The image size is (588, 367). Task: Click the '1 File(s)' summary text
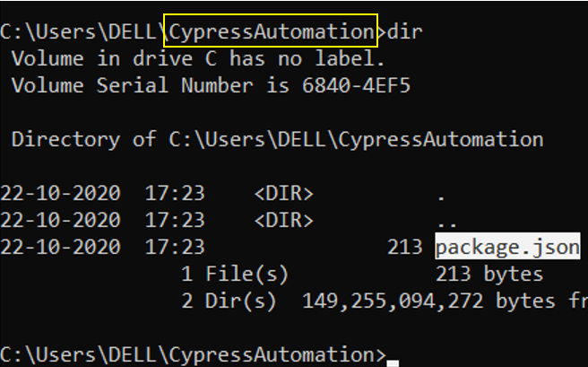235,274
